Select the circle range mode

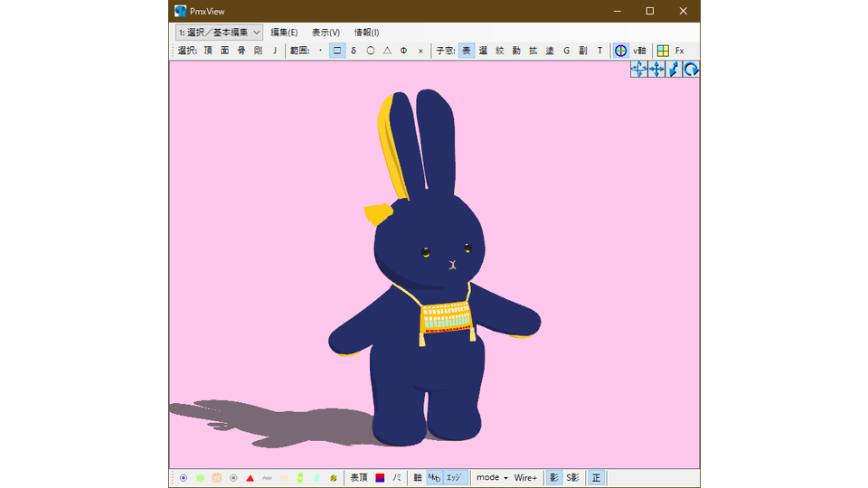point(371,51)
